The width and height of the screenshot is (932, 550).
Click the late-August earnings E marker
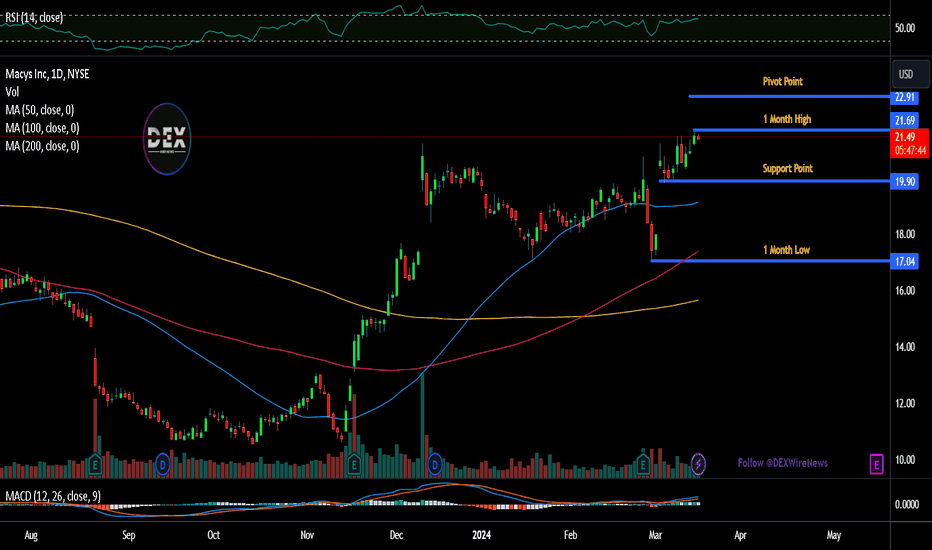pos(95,464)
